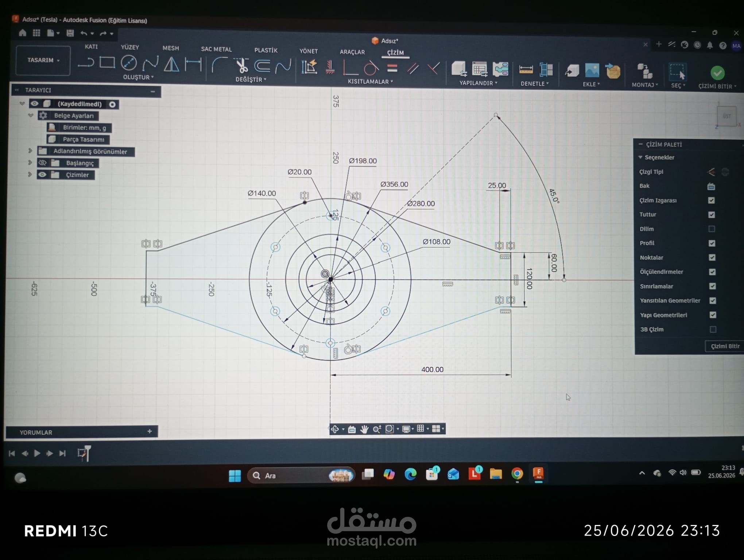Click the Windows Start button
744x560 pixels.
(x=235, y=475)
